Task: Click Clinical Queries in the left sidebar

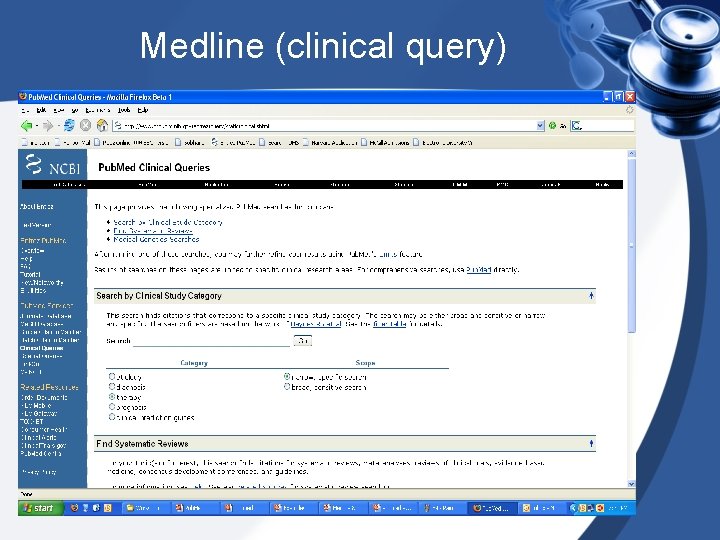Action: pos(42,348)
